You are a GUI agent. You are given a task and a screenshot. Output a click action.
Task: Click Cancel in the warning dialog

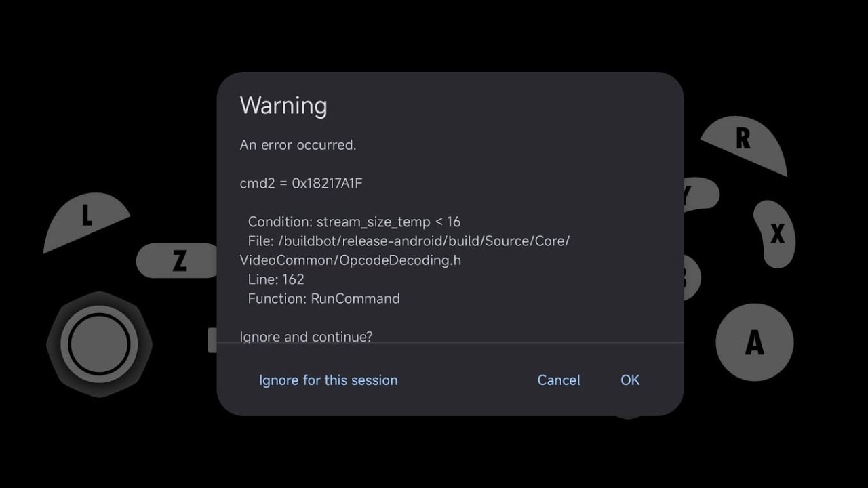(559, 380)
